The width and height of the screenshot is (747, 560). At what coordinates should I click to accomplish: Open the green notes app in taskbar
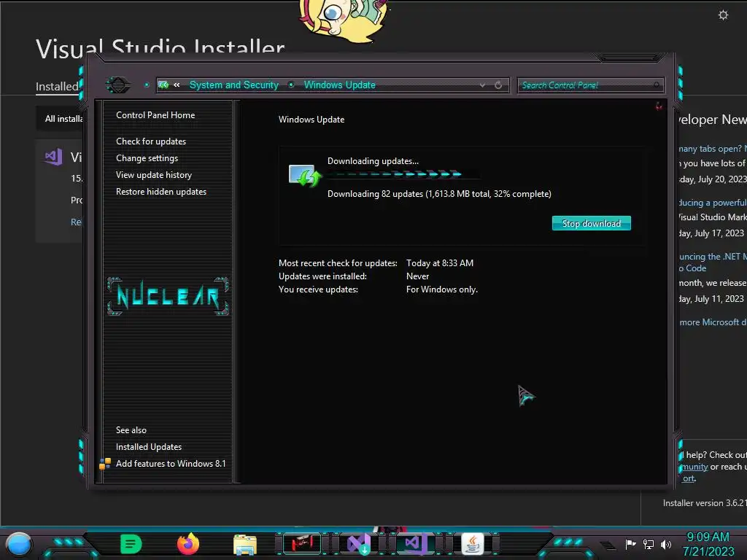[x=131, y=544]
